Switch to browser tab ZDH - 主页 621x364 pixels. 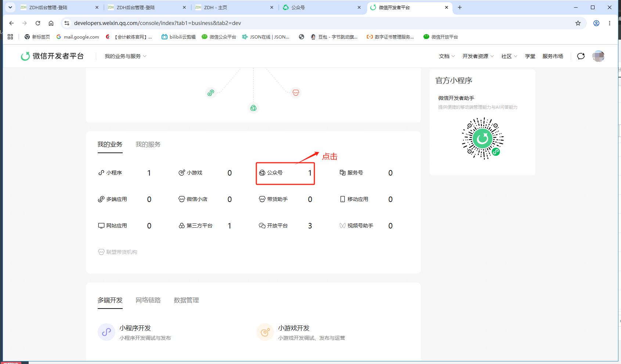234,7
